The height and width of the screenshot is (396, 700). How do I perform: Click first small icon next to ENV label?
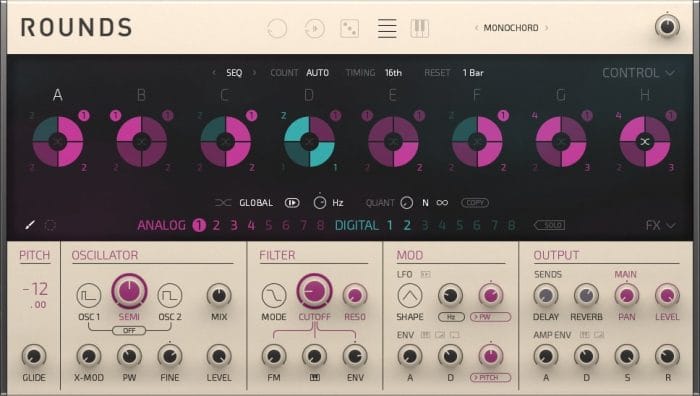(425, 335)
